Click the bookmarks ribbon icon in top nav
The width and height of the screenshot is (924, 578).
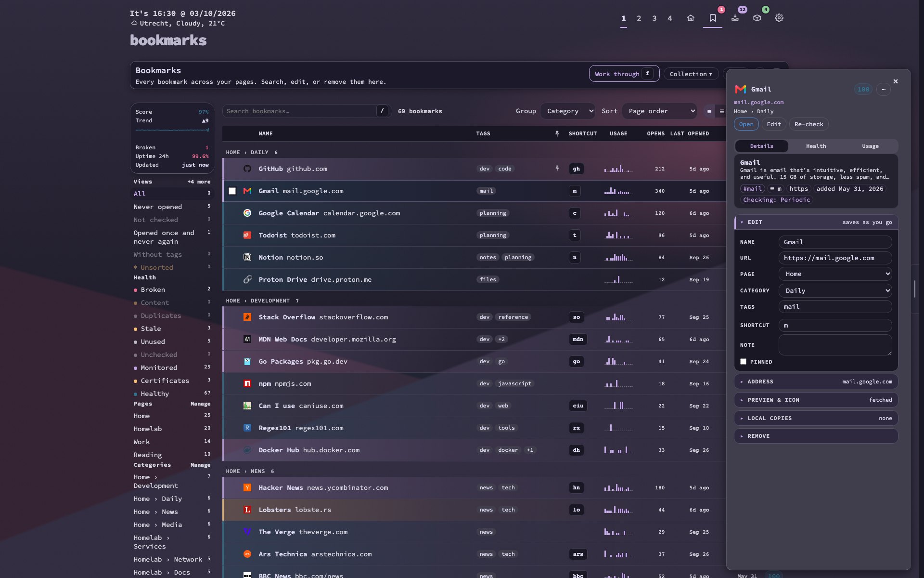tap(713, 18)
